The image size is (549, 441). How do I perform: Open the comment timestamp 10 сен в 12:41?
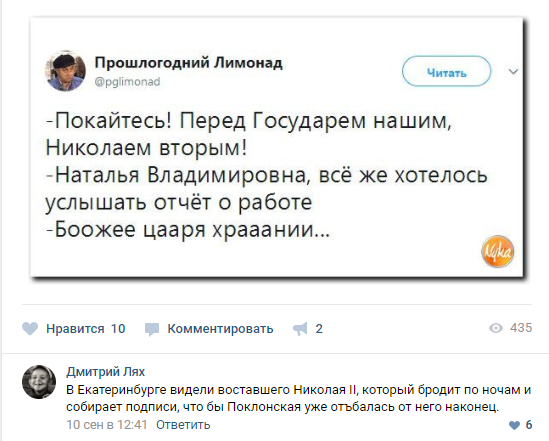107,425
